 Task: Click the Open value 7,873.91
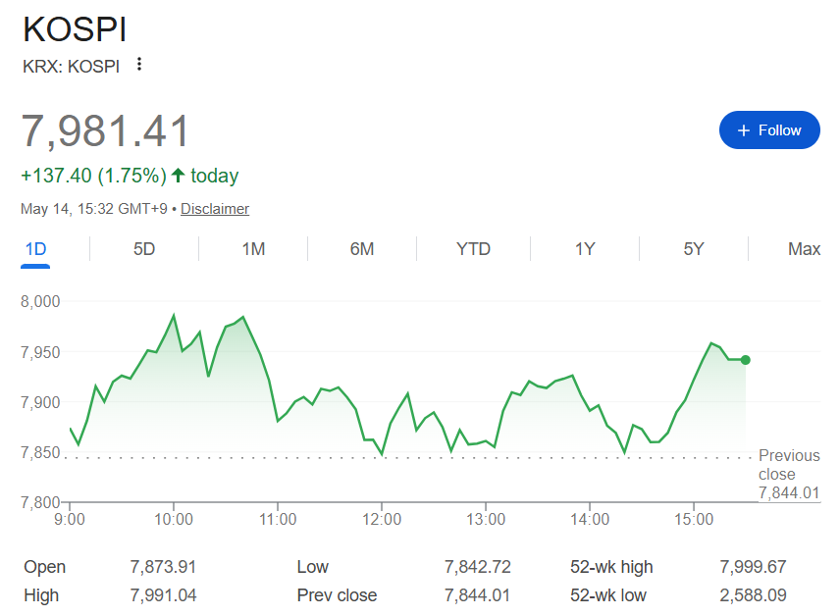[164, 567]
